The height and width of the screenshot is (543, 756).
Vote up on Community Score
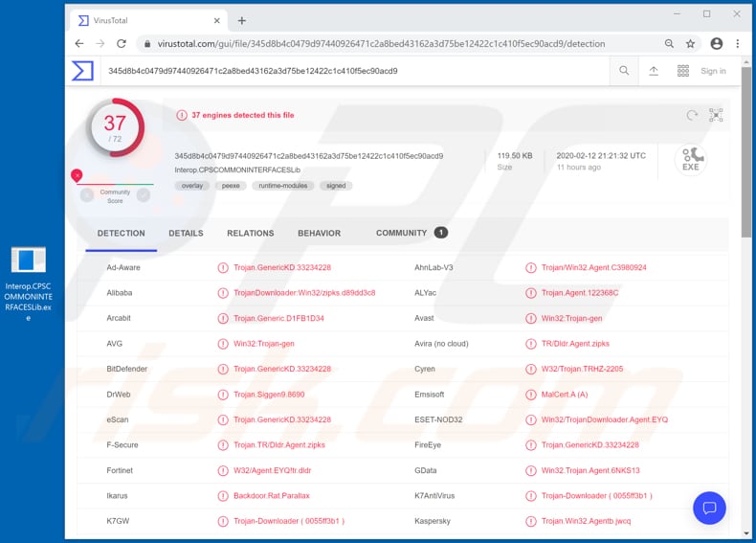pyautogui.click(x=144, y=195)
